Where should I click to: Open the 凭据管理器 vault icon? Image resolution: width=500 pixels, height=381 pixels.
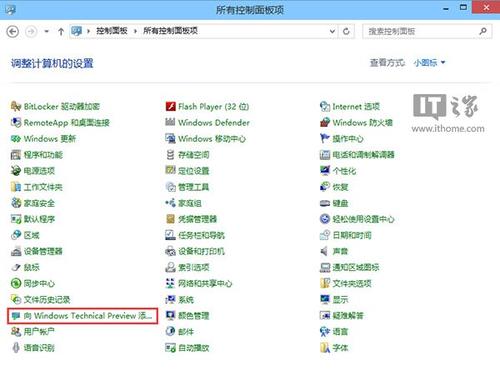tap(170, 219)
